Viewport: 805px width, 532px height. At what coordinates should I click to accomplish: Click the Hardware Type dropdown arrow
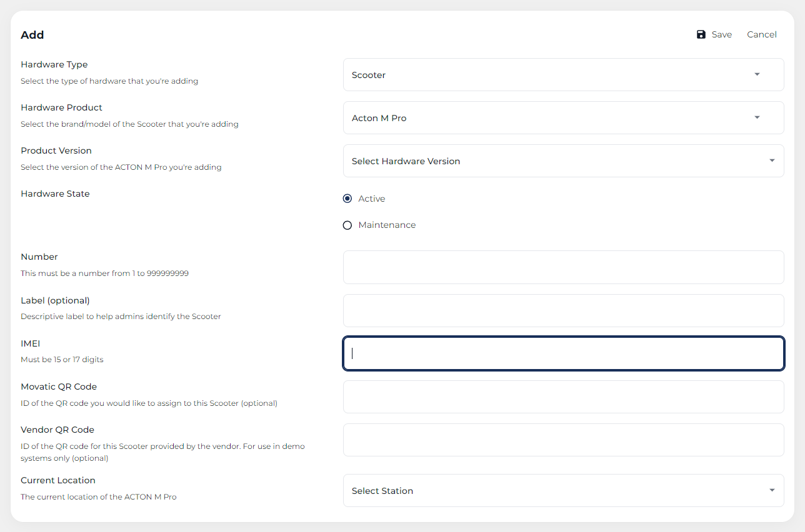[x=757, y=74]
